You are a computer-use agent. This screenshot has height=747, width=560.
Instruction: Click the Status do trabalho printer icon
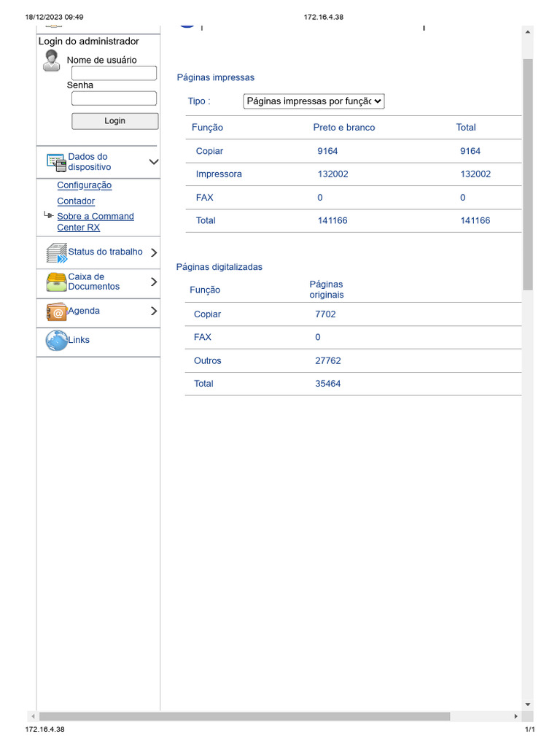point(57,253)
